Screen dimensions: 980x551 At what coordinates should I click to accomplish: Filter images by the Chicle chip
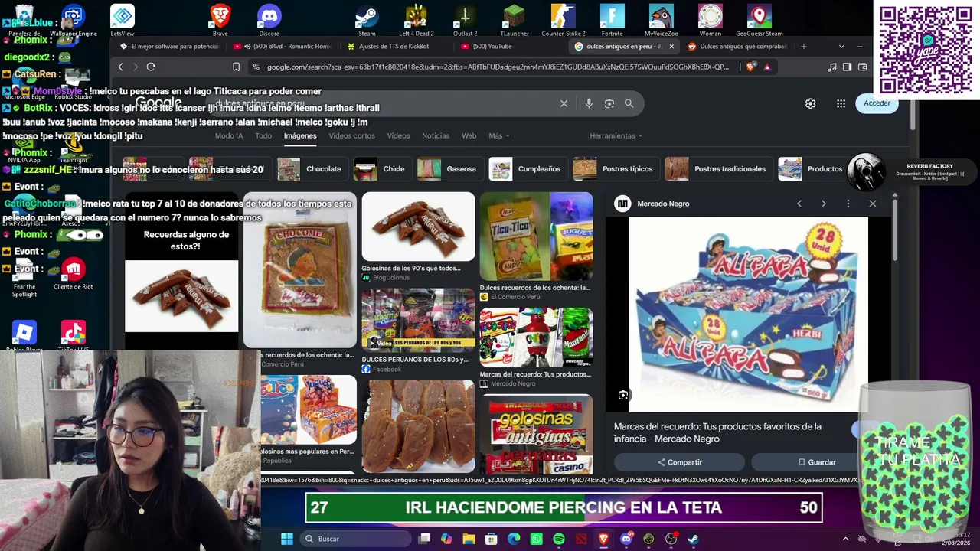[381, 169]
